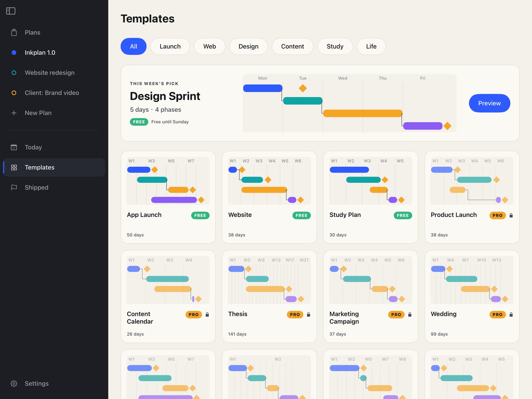Open the Inkplan 1.0 plan

pyautogui.click(x=54, y=53)
